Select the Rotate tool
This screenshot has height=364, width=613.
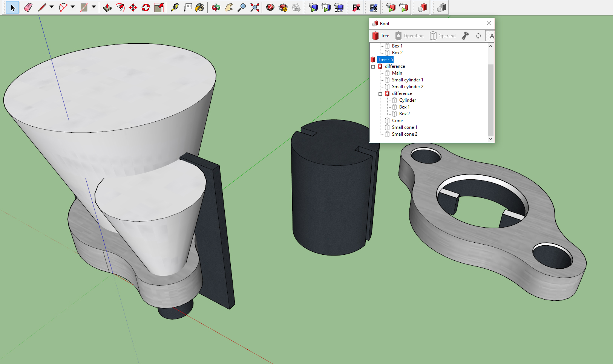tap(146, 8)
